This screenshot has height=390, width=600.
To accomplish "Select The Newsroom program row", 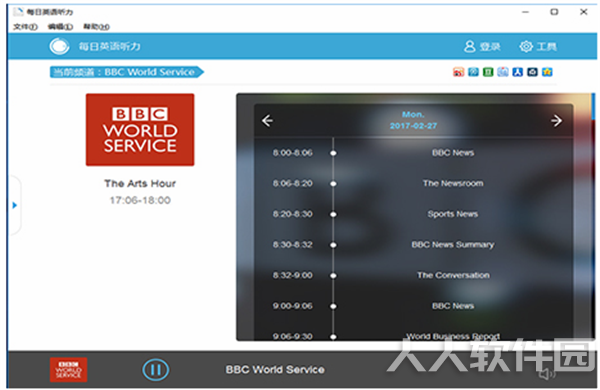I will (413, 183).
